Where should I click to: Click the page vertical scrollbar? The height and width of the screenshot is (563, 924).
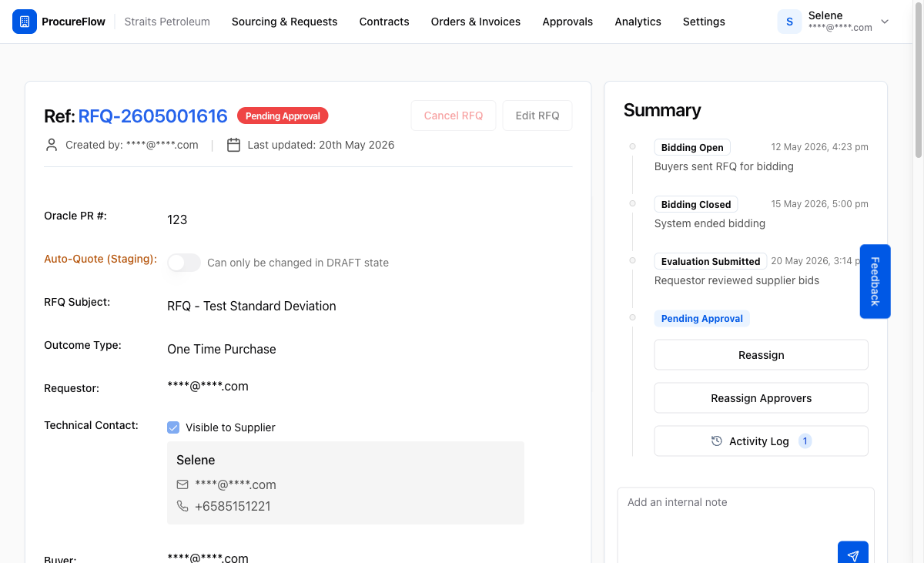click(x=919, y=81)
